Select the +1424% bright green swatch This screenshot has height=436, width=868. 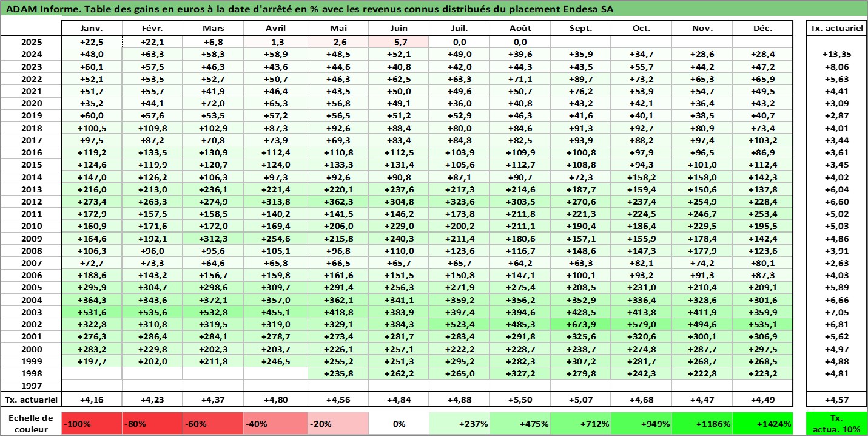[x=762, y=424]
